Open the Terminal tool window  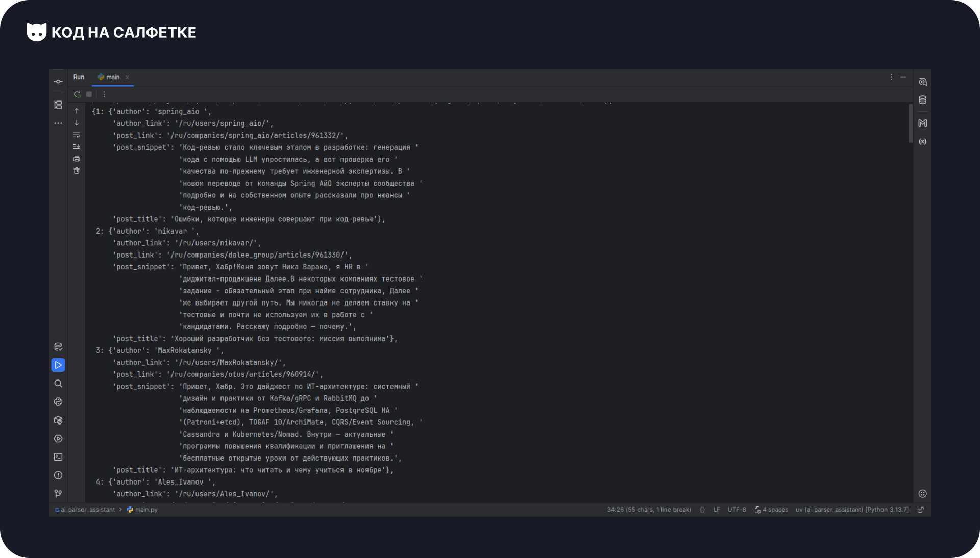[58, 457]
